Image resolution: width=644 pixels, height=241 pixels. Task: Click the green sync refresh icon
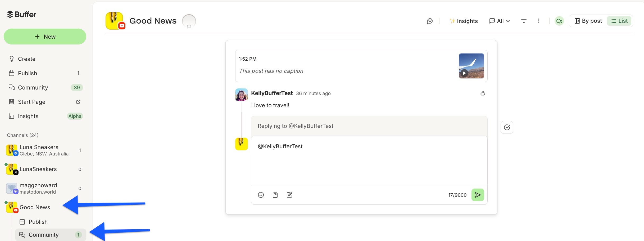click(559, 21)
